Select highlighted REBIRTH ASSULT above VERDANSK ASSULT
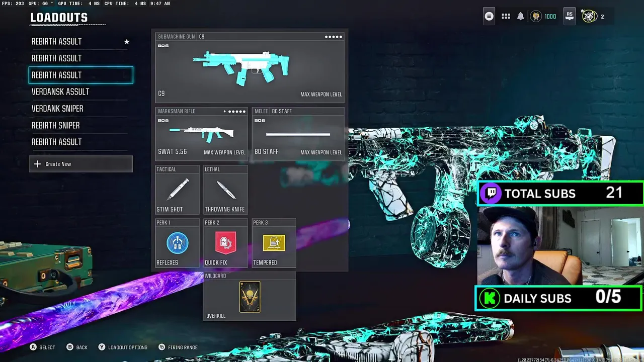Screen dimensions: 644x362 (x=80, y=75)
